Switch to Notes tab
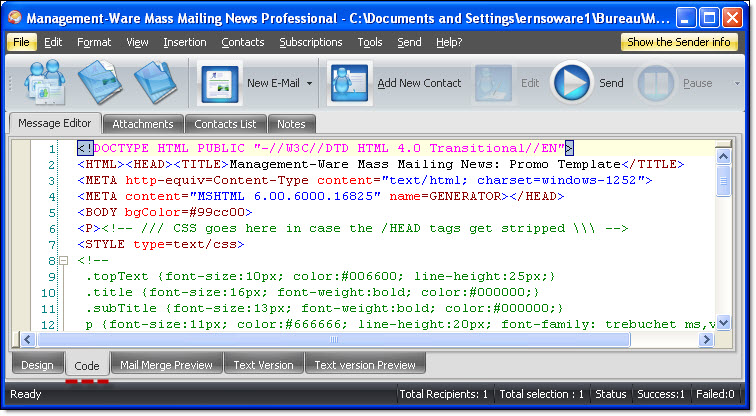This screenshot has width=756, height=416. 291,124
